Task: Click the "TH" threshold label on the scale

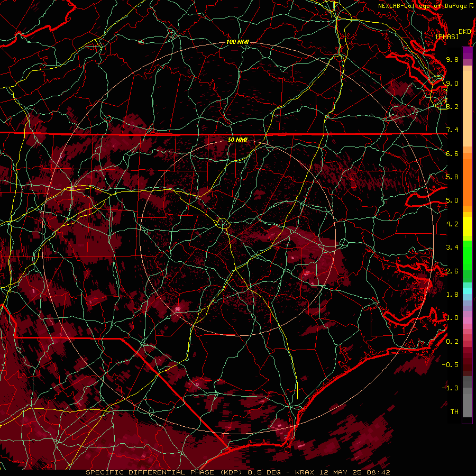Action: pos(454,412)
